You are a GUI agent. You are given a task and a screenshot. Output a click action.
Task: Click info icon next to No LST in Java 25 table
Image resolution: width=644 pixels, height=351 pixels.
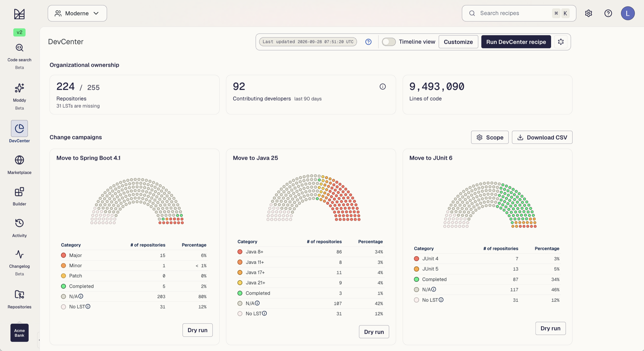tap(264, 313)
